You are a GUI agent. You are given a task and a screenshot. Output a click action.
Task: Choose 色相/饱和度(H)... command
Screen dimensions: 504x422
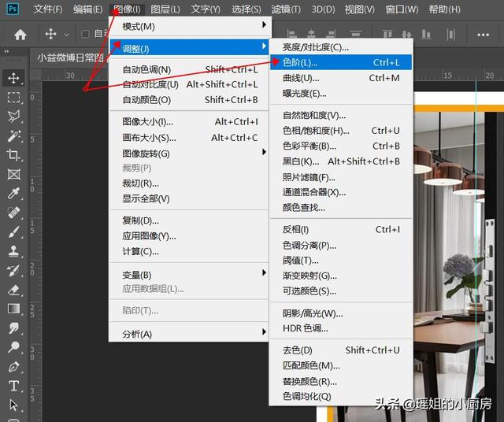coord(341,131)
